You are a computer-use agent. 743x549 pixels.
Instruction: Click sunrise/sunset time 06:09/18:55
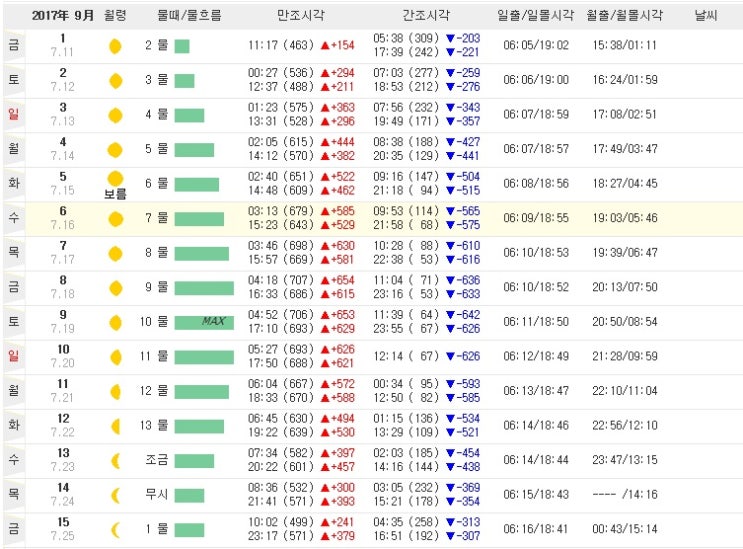(536, 218)
